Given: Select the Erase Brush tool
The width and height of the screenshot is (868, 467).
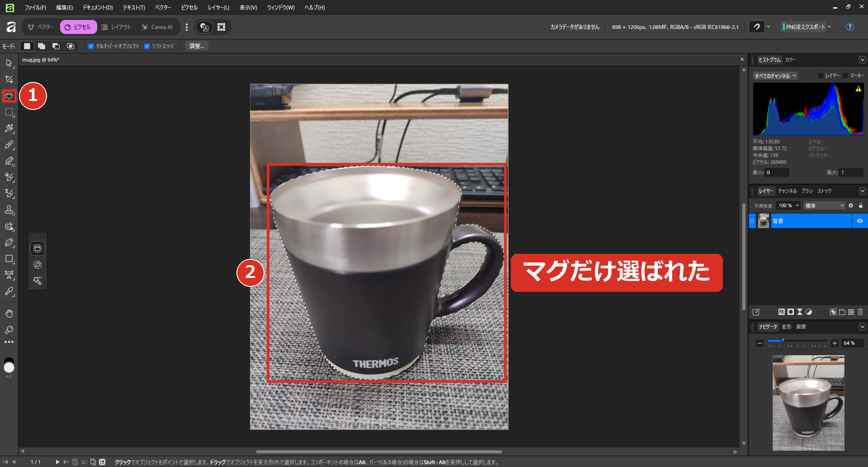Looking at the screenshot, I should [x=9, y=161].
